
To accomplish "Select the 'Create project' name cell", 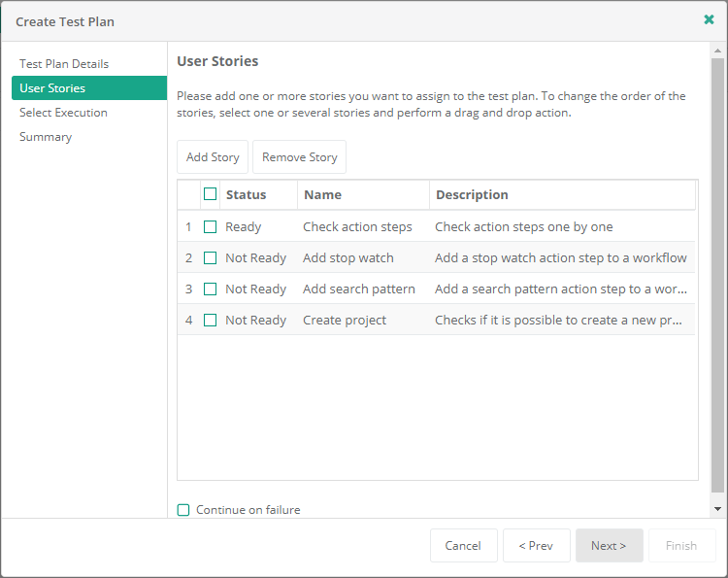I will pyautogui.click(x=345, y=321).
